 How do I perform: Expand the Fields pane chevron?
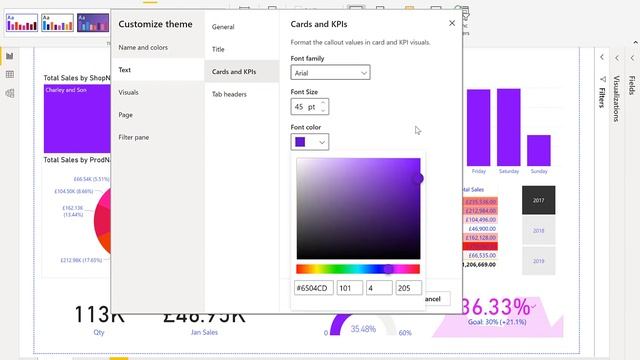tap(632, 58)
